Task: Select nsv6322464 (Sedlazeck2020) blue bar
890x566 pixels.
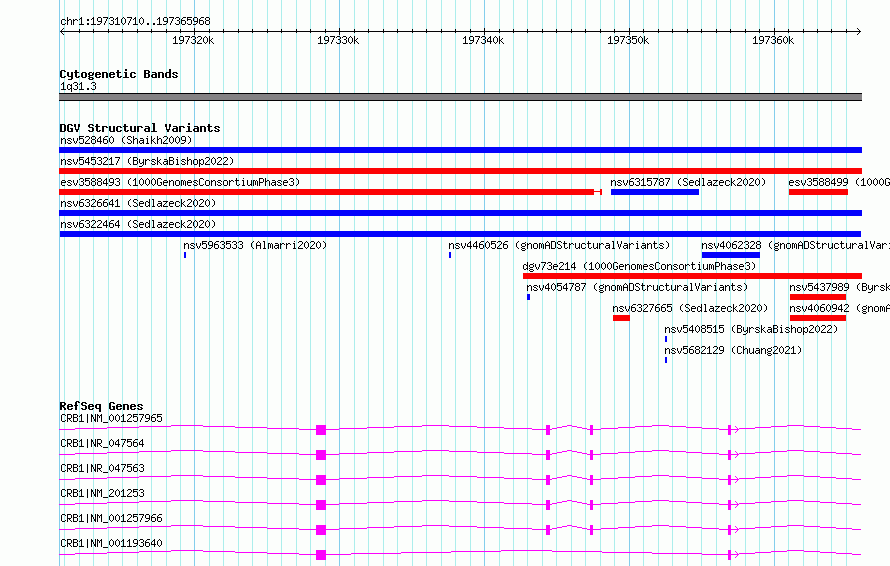Action: (x=460, y=234)
